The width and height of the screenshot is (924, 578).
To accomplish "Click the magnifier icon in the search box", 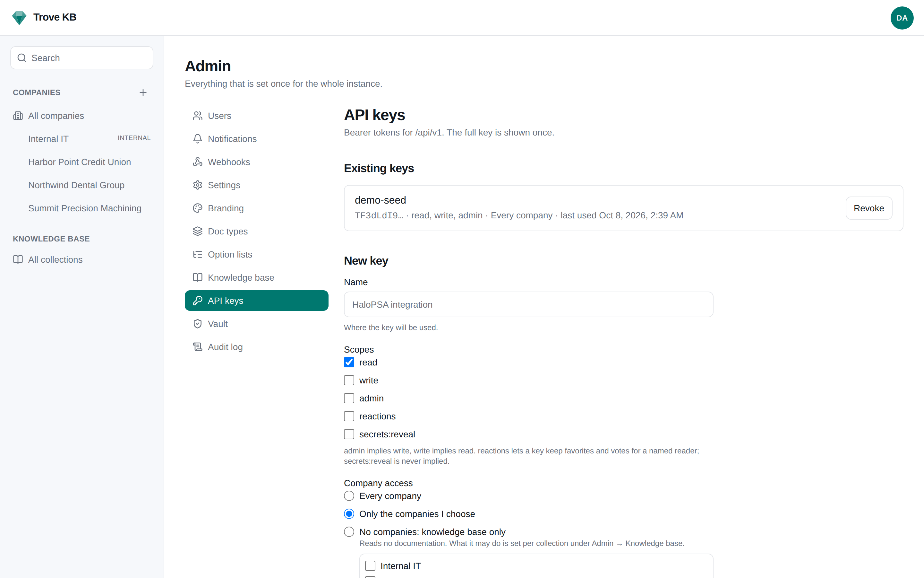I will (22, 58).
